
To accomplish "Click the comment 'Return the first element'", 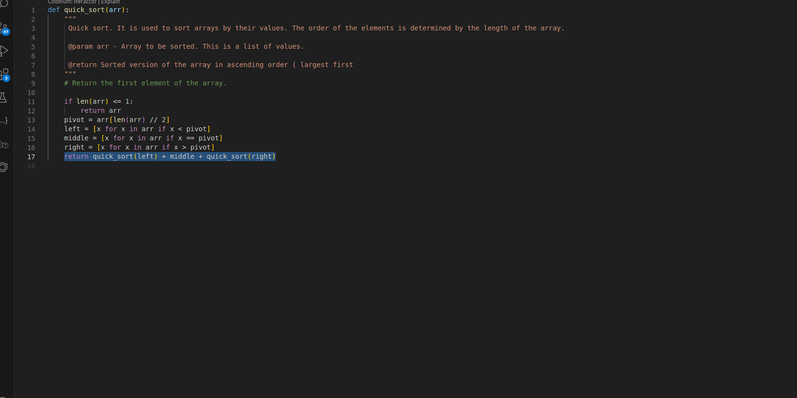I will [x=145, y=83].
